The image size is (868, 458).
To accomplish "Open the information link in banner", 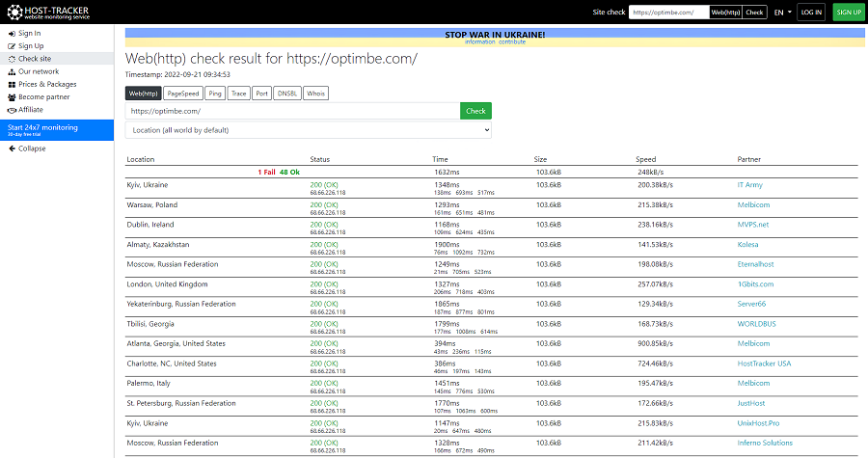I will (x=480, y=42).
